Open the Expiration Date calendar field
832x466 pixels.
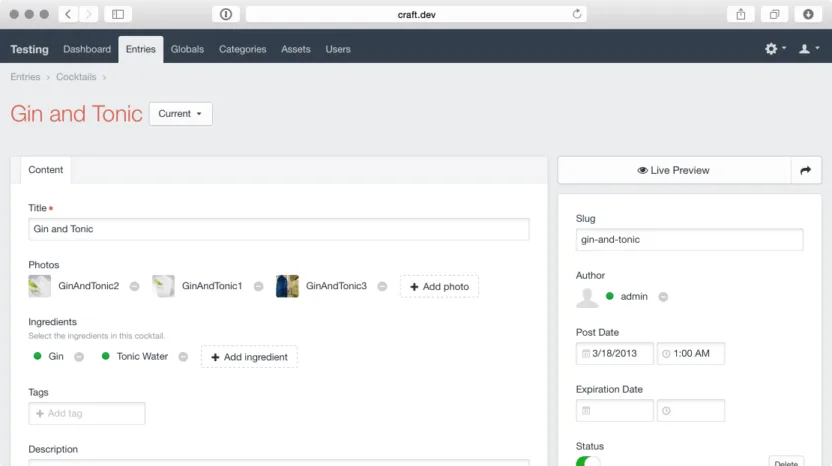[x=614, y=410]
